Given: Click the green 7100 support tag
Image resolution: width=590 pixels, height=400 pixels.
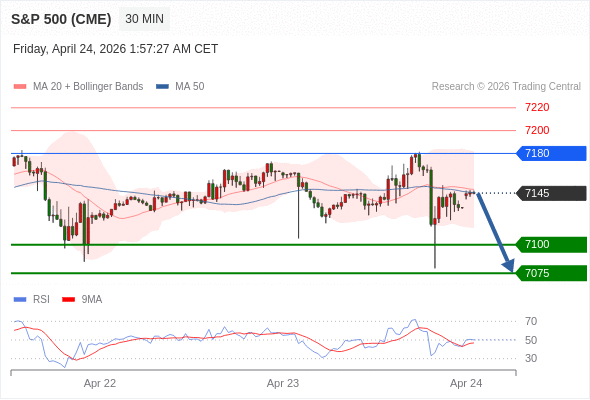Looking at the screenshot, I should point(551,245).
